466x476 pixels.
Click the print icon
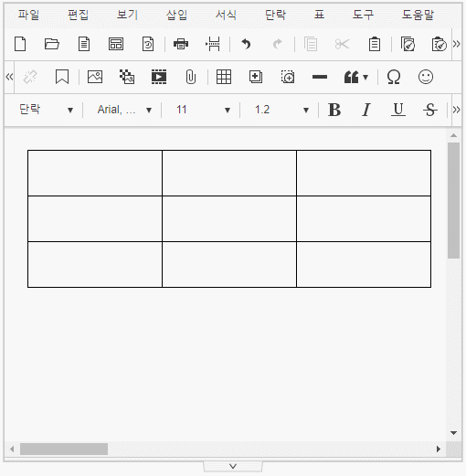(x=181, y=44)
